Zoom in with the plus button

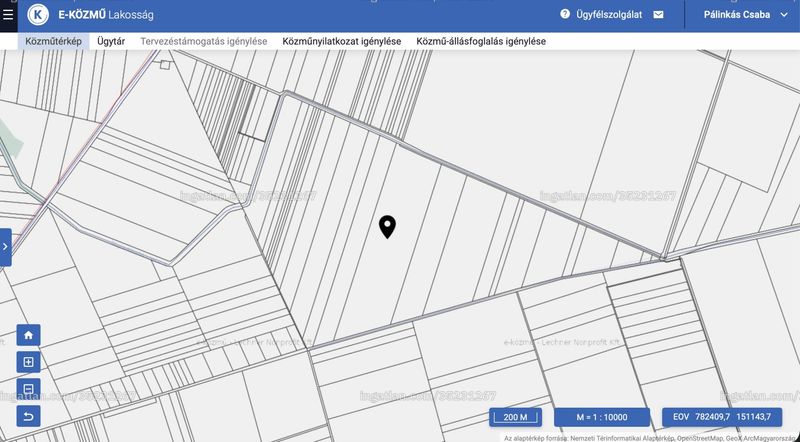(x=29, y=362)
